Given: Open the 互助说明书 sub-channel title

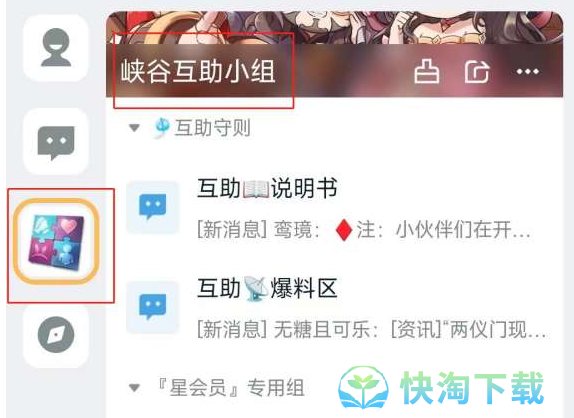Looking at the screenshot, I should pyautogui.click(x=267, y=189).
